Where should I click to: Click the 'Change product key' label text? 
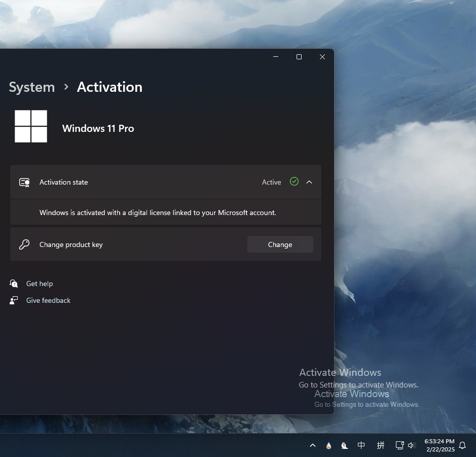coord(71,245)
